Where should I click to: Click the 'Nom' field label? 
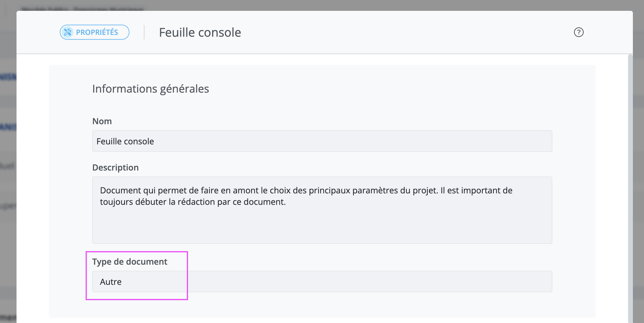(x=102, y=121)
